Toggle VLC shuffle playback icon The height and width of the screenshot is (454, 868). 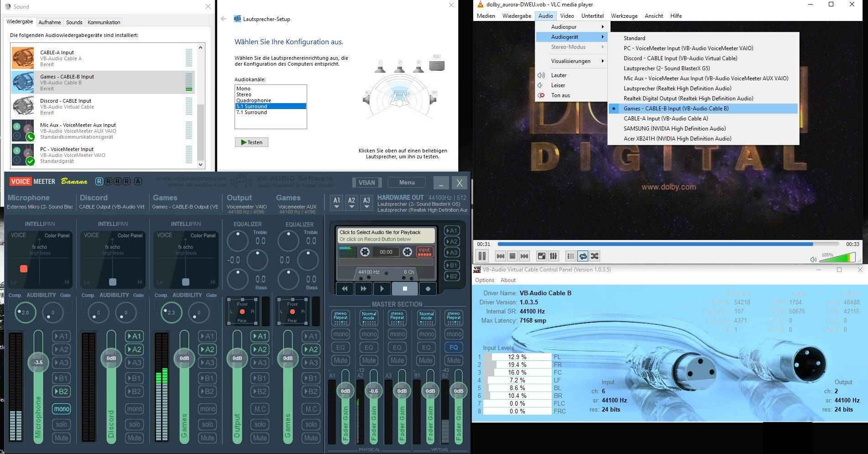(x=595, y=256)
